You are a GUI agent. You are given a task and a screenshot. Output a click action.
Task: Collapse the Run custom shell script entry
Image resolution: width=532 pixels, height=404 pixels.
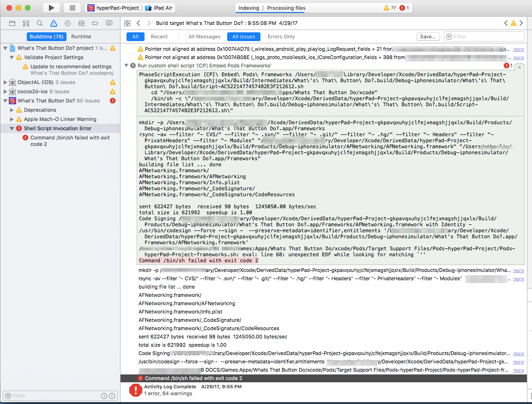click(x=126, y=66)
